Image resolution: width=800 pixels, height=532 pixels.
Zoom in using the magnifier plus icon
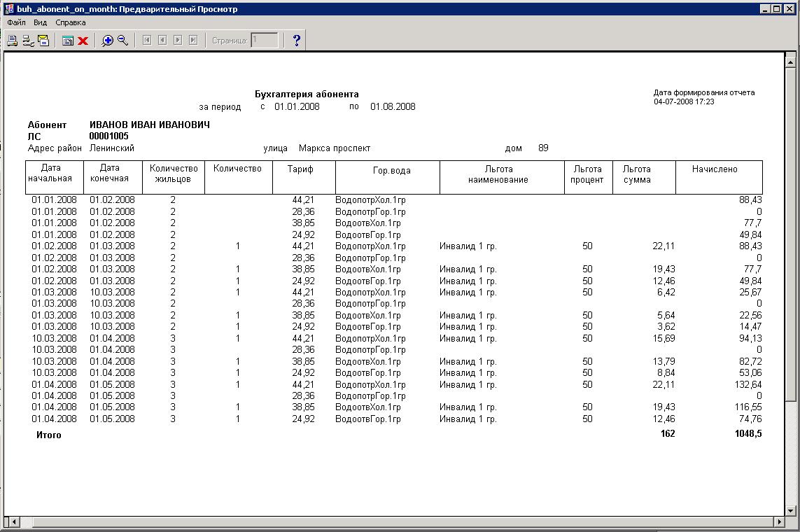(x=107, y=41)
